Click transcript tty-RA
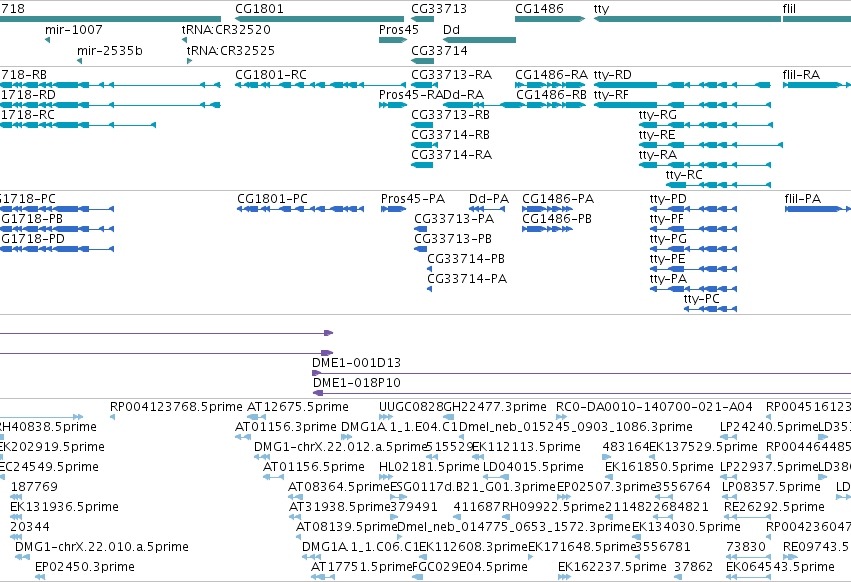The image size is (851, 582). pos(705,165)
